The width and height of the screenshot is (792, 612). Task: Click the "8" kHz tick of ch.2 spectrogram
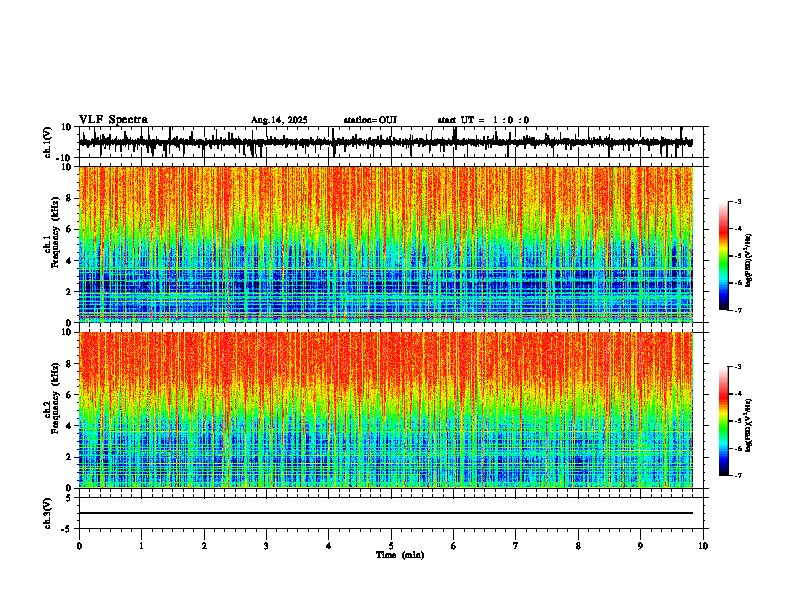click(69, 364)
